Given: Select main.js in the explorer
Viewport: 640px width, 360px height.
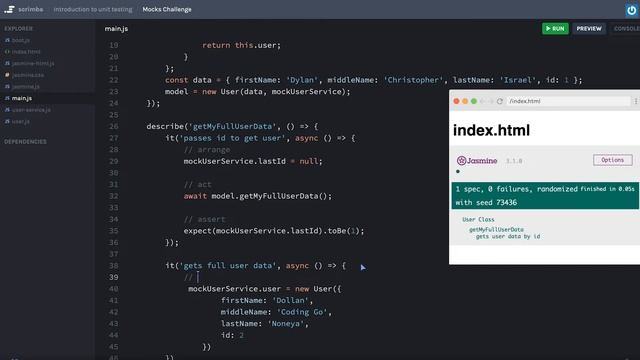Looking at the screenshot, I should [22, 98].
